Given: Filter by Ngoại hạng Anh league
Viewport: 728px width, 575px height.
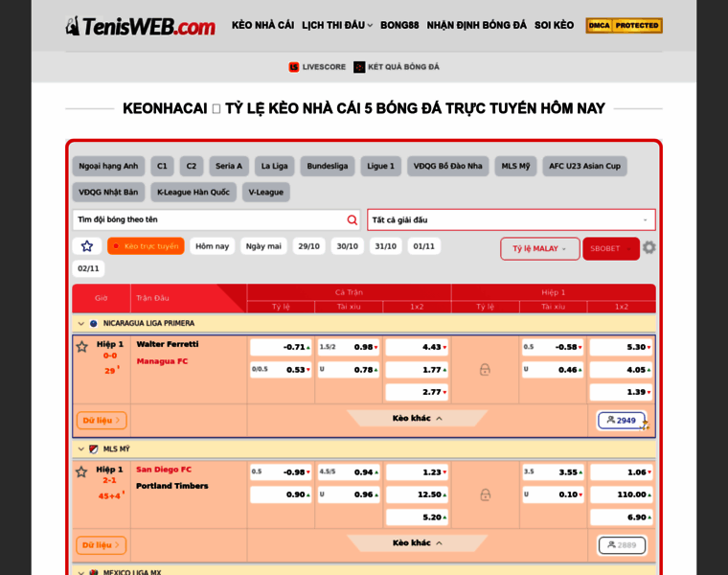Looking at the screenshot, I should [x=108, y=167].
